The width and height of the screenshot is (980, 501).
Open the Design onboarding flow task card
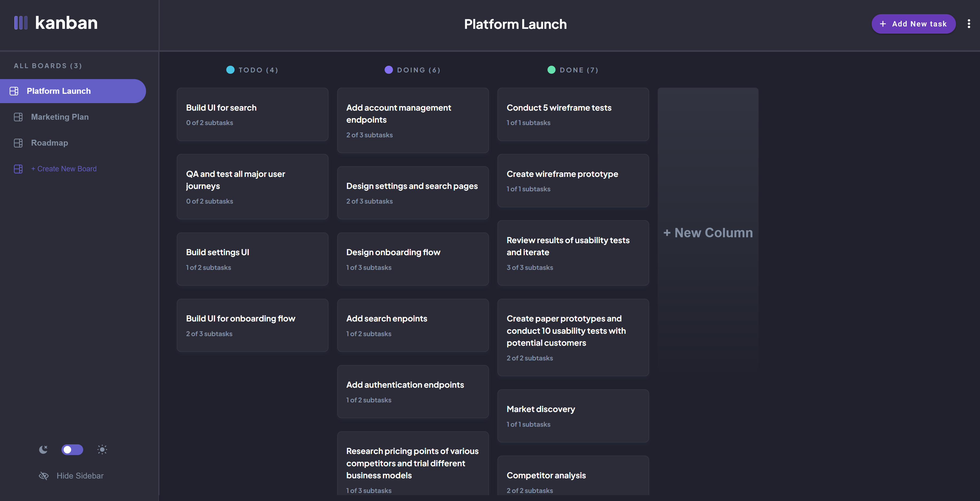[413, 259]
